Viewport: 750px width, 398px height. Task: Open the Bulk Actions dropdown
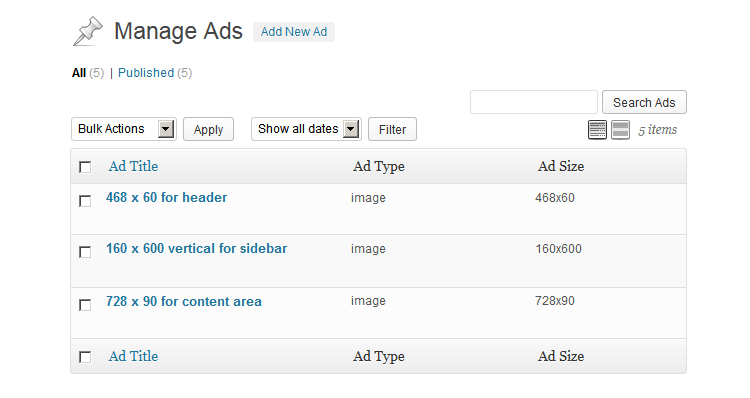point(124,129)
